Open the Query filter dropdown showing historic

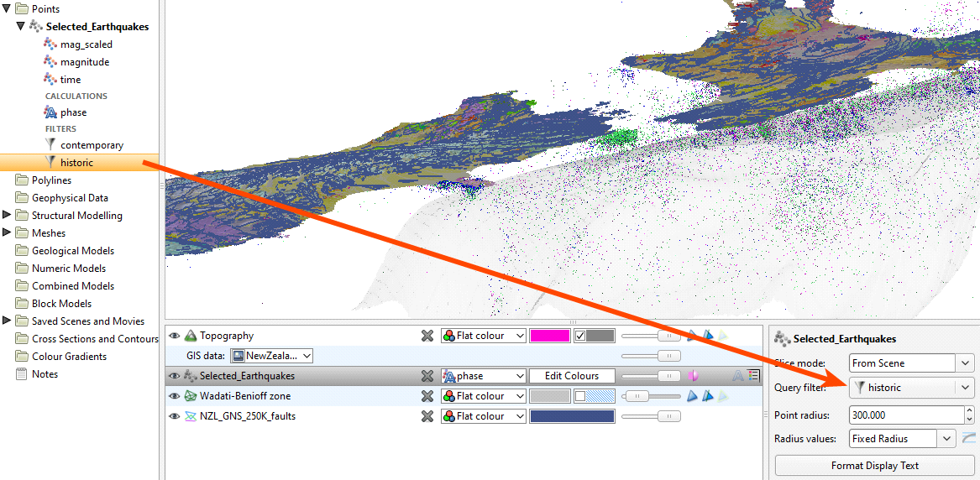click(912, 388)
